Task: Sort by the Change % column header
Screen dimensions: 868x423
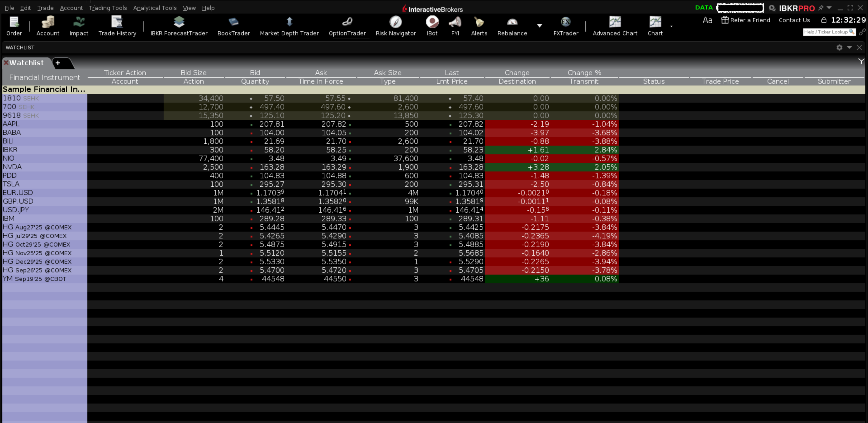Action: click(584, 73)
